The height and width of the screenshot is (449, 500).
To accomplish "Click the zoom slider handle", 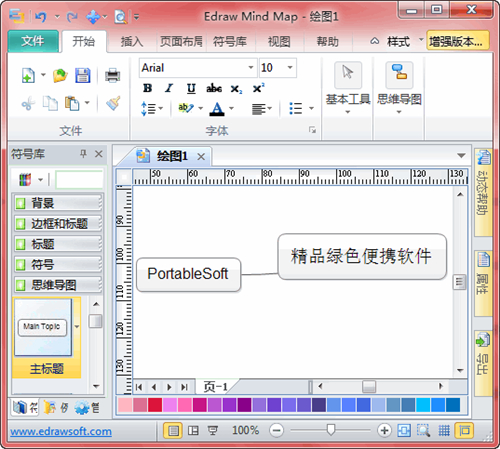I will (x=330, y=430).
